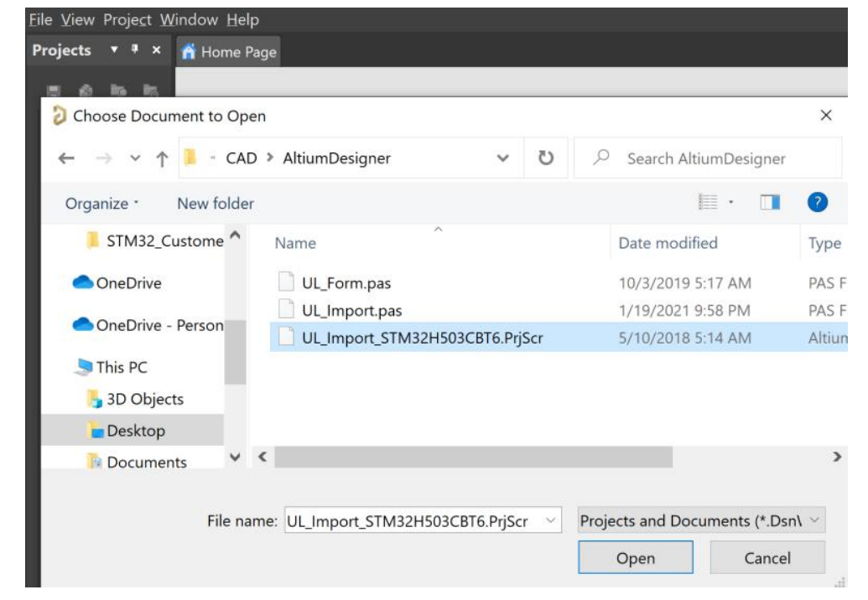This screenshot has width=868, height=600.
Task: Click the Cancel button
Action: 767,557
